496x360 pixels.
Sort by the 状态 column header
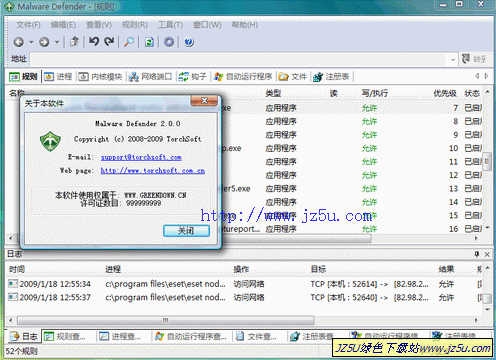[x=472, y=93]
